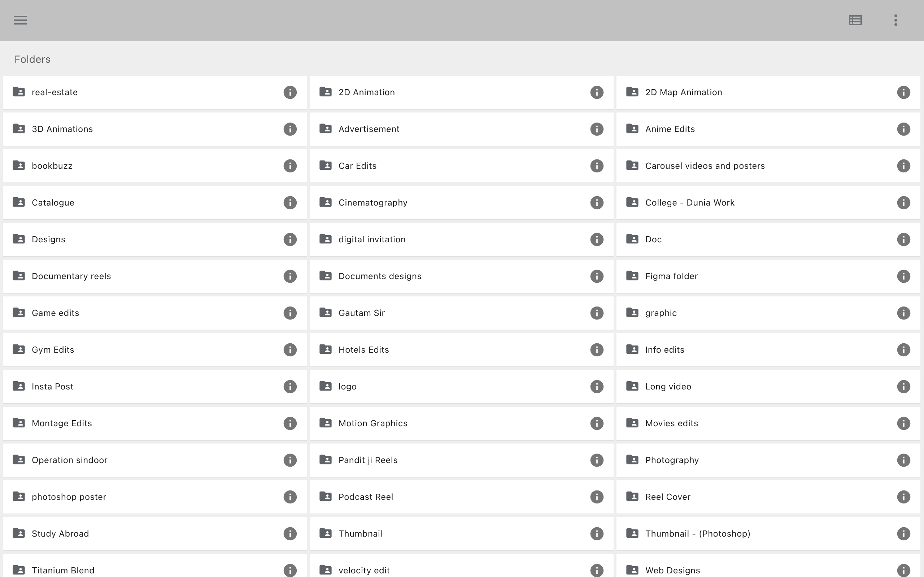View details of the velocity edit folder

coord(597,570)
